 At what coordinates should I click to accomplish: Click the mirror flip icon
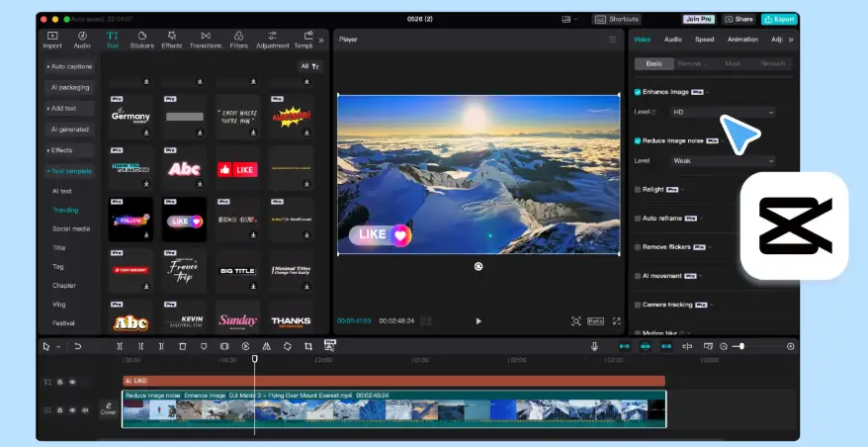pos(266,346)
